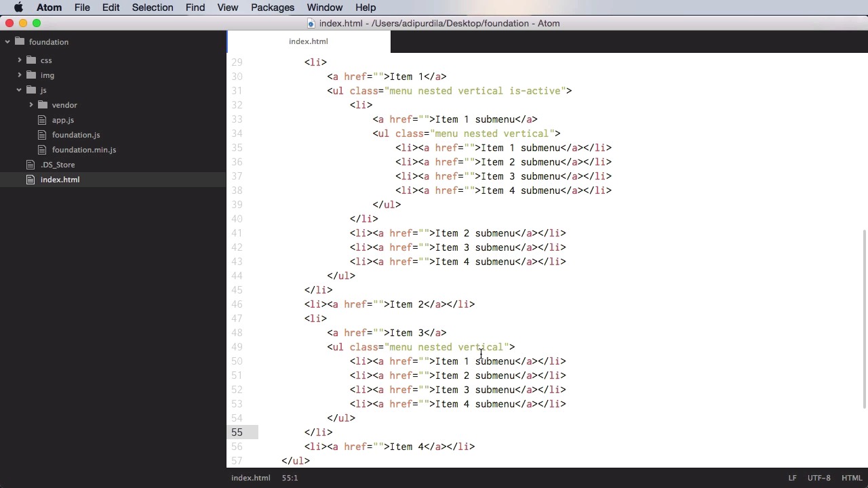This screenshot has height=488, width=868.
Task: Click the foundation.min.js file icon
Action: pyautogui.click(x=43, y=150)
